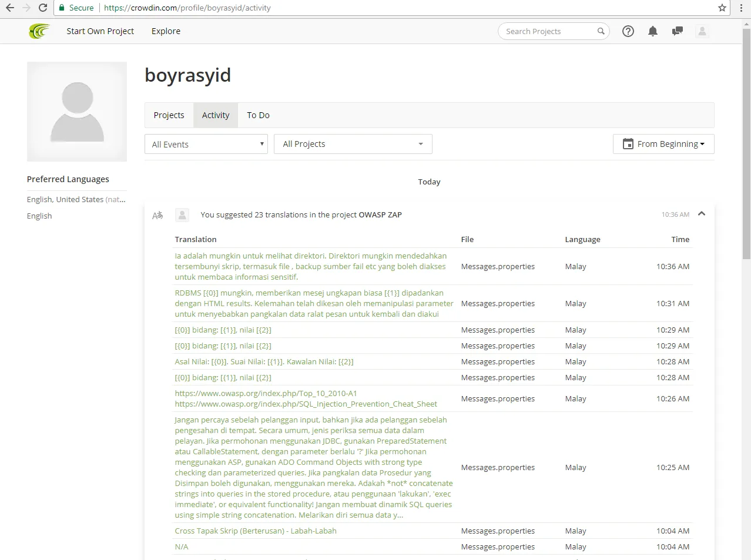
Task: Click the 10:31 AM time cell
Action: coord(673,303)
